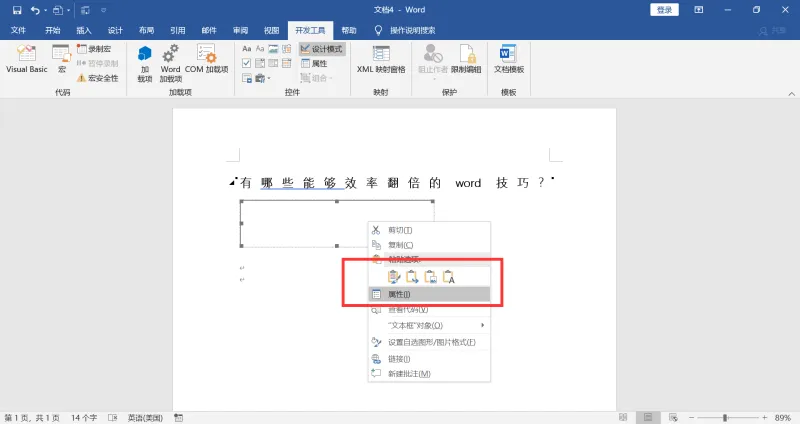Image resolution: width=800 pixels, height=424 pixels.
Task: Collapse the ribbon with the chevron
Action: (x=791, y=94)
